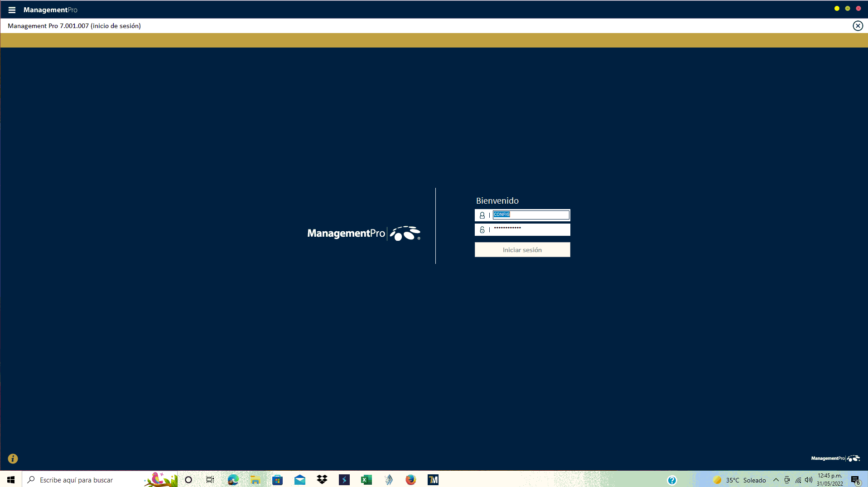Launch Microsoft Edge from the taskbar

(x=233, y=480)
